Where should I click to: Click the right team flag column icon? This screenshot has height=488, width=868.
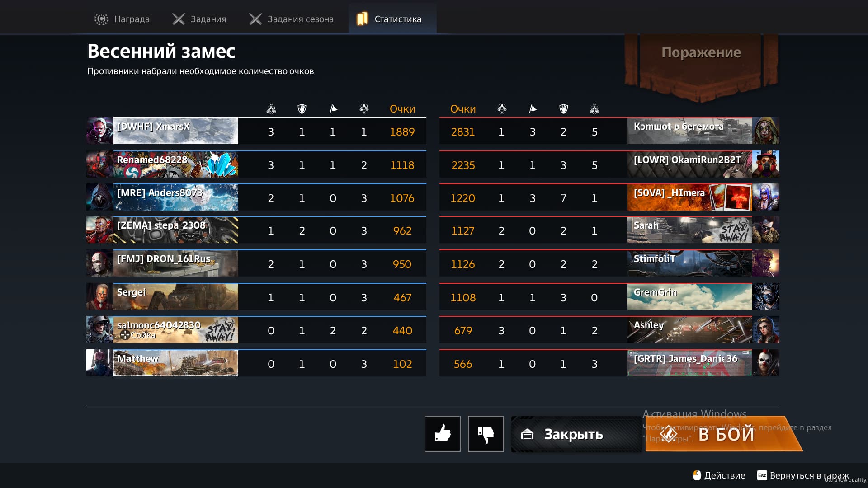[x=533, y=109]
